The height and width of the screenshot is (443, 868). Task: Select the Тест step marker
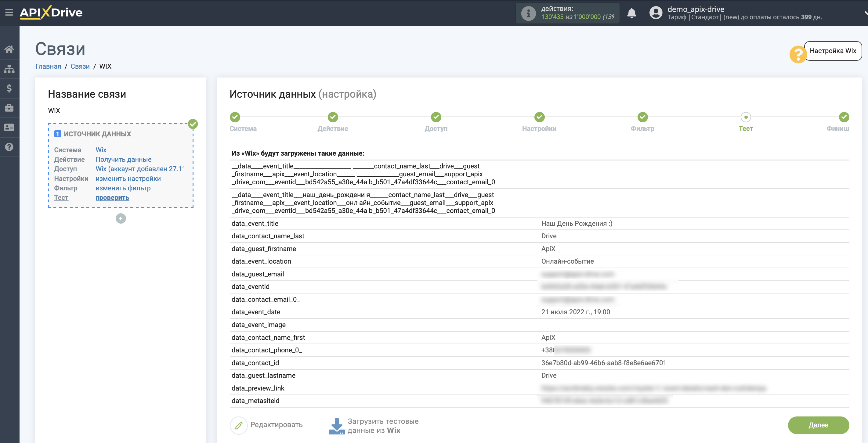[x=746, y=117]
